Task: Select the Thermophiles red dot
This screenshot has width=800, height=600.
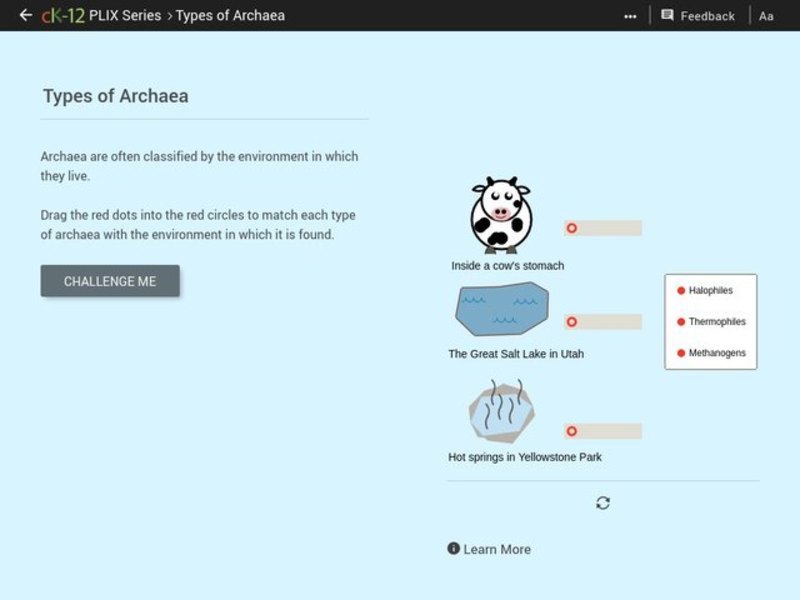Action: [x=681, y=321]
